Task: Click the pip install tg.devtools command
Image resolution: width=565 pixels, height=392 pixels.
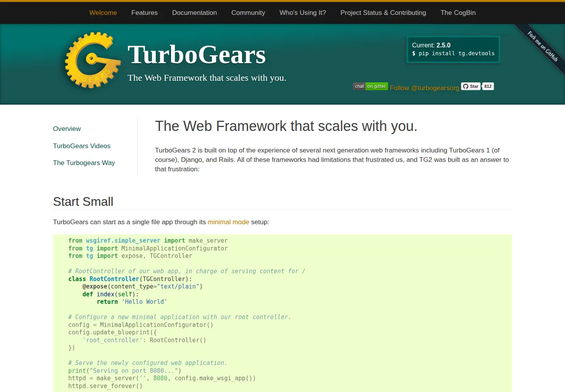Action: (453, 53)
